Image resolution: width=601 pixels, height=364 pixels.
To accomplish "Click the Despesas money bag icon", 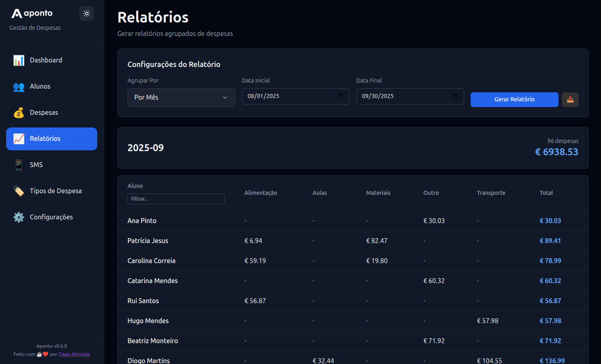I will point(19,113).
